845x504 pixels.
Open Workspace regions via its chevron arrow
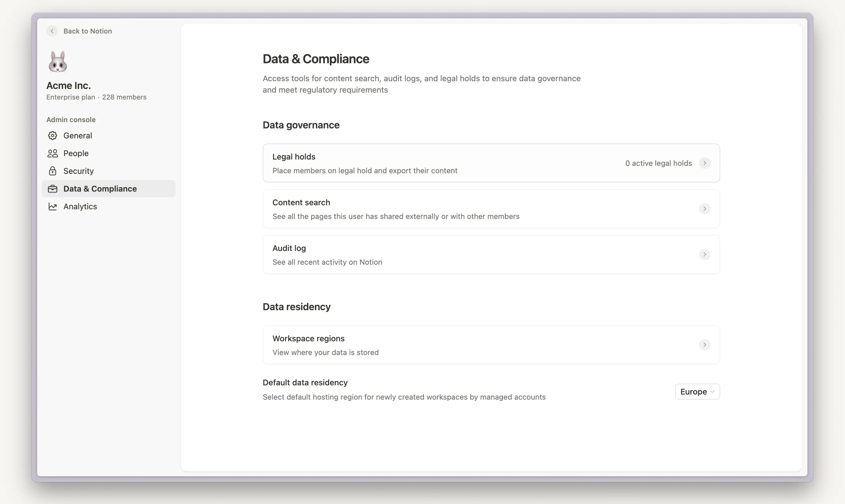click(704, 345)
